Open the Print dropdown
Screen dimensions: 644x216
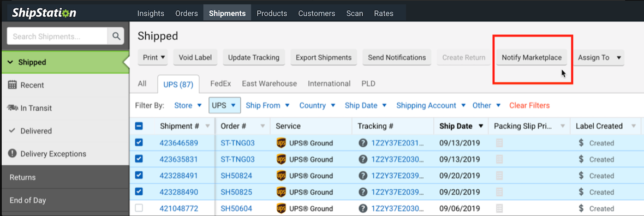pos(153,57)
